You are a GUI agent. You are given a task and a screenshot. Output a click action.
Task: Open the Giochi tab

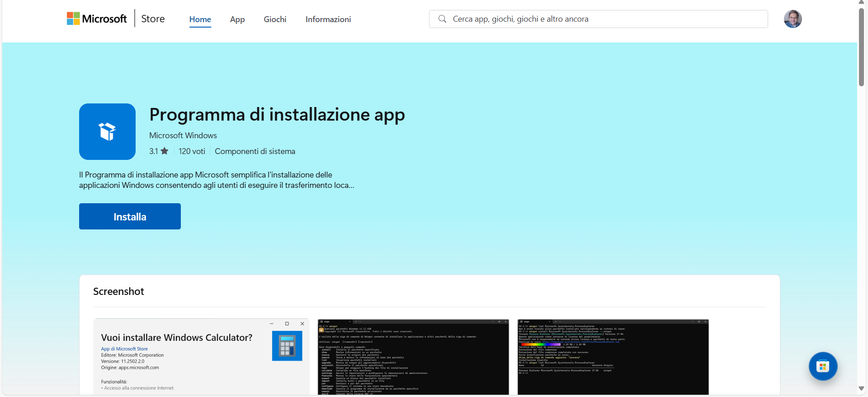(x=275, y=19)
